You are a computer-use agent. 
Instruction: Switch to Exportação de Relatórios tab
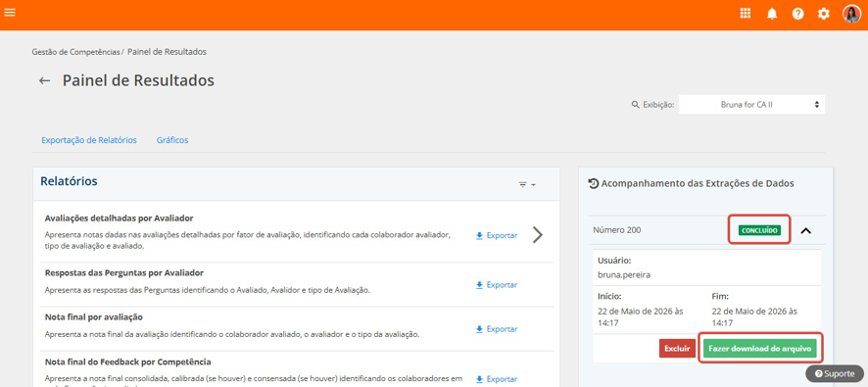click(x=89, y=140)
